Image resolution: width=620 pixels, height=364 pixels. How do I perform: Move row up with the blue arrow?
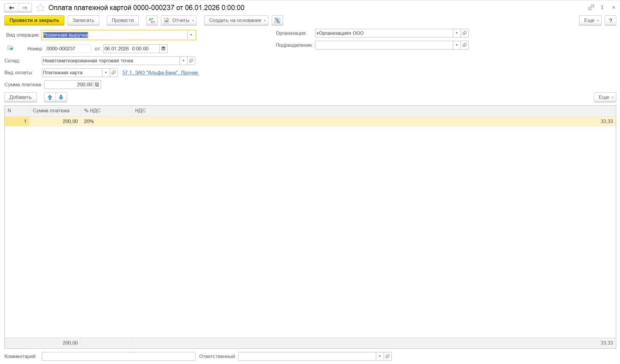50,97
